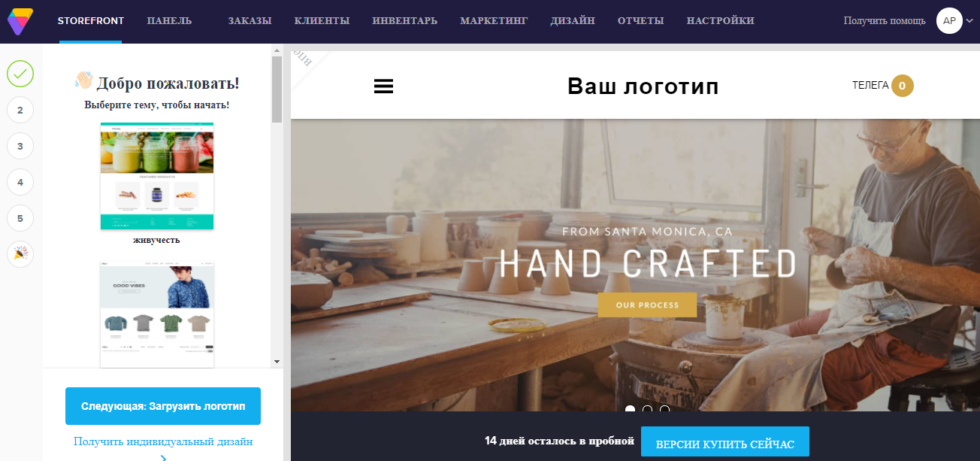Open the cart counter badge showing 0
This screenshot has width=980, height=461.
[903, 86]
